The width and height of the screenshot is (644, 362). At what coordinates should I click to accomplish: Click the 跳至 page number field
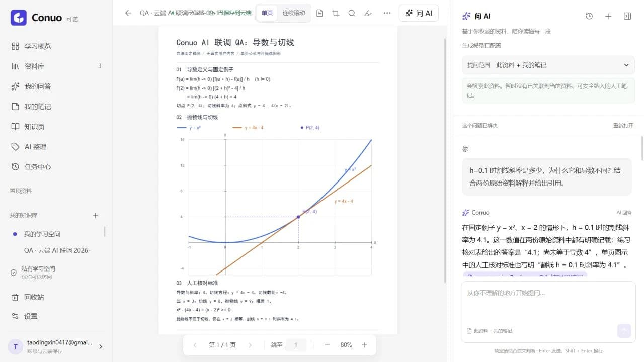(x=296, y=345)
